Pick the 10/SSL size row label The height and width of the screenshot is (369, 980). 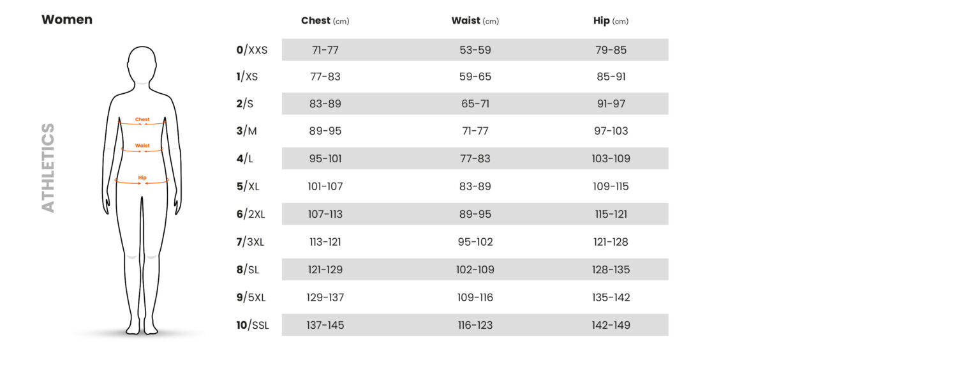click(253, 326)
